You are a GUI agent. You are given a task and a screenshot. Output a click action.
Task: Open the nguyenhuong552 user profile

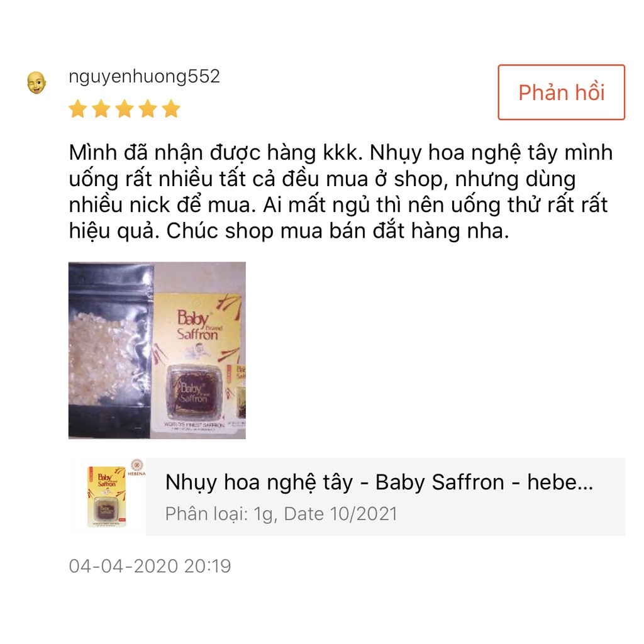coord(144,76)
